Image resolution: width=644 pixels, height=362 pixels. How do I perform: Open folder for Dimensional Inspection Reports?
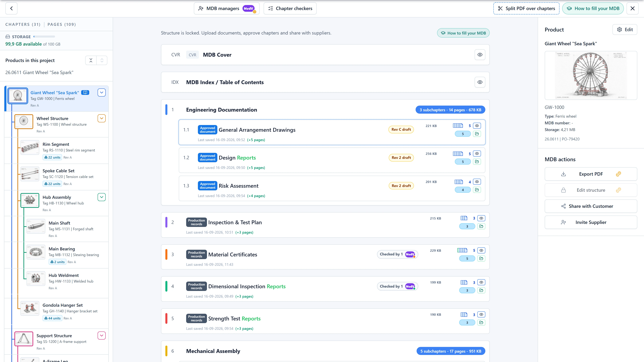(481, 290)
